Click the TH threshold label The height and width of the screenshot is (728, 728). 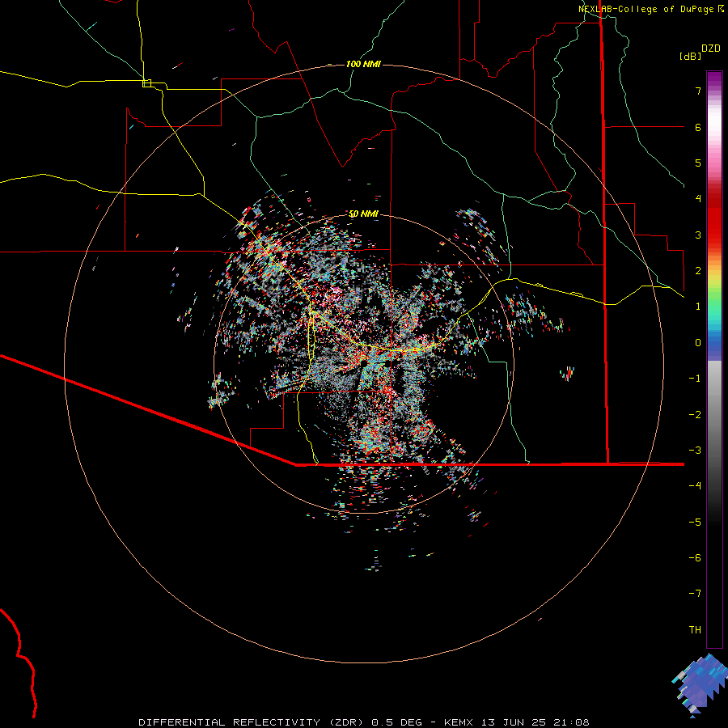695,630
